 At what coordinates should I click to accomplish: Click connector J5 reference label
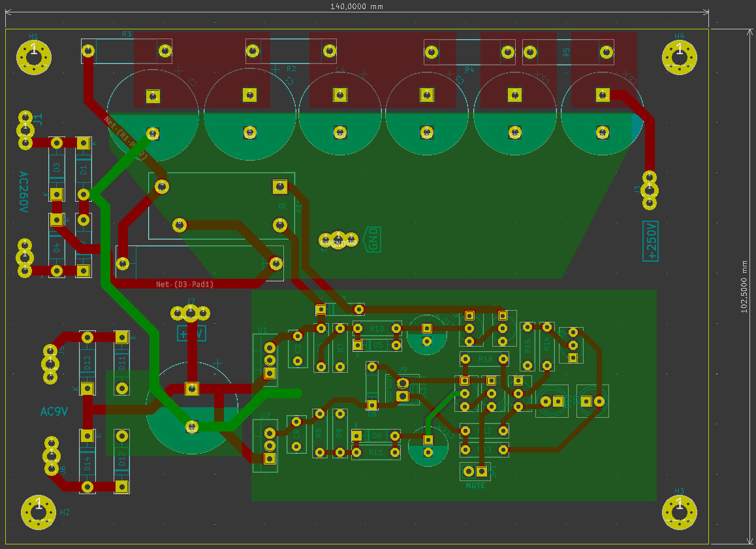point(62,351)
